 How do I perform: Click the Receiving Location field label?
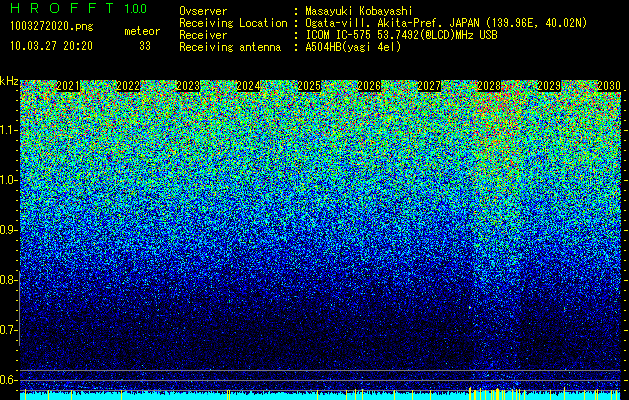[x=233, y=23]
